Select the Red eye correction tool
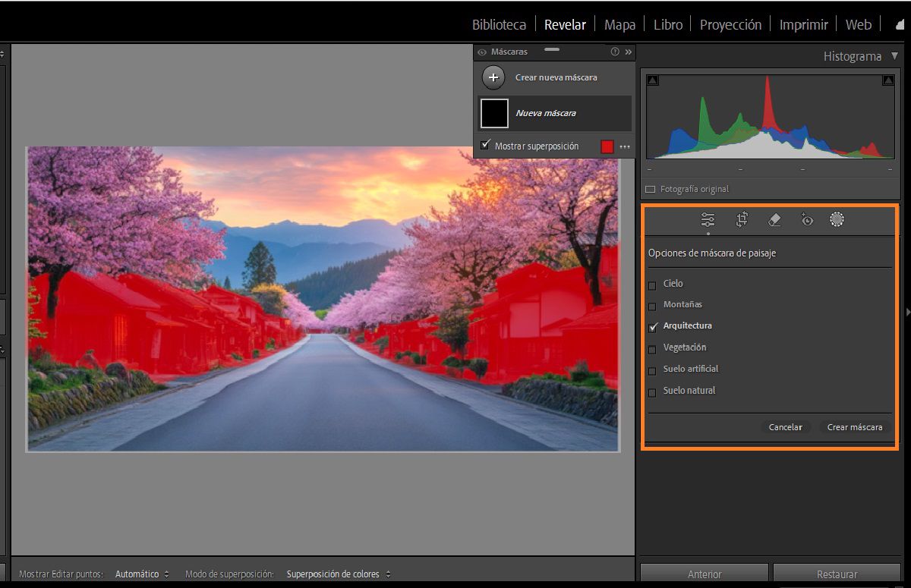Viewport: 911px width, 588px height. pyautogui.click(x=806, y=220)
